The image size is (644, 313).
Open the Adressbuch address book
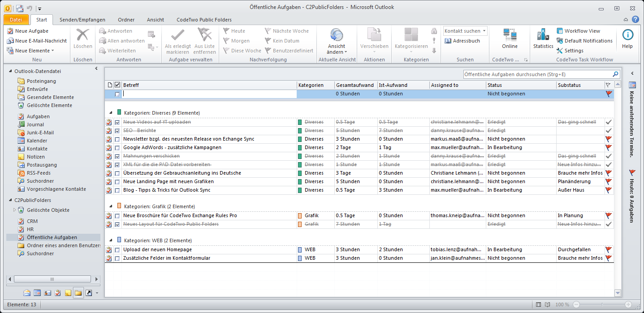tap(462, 41)
